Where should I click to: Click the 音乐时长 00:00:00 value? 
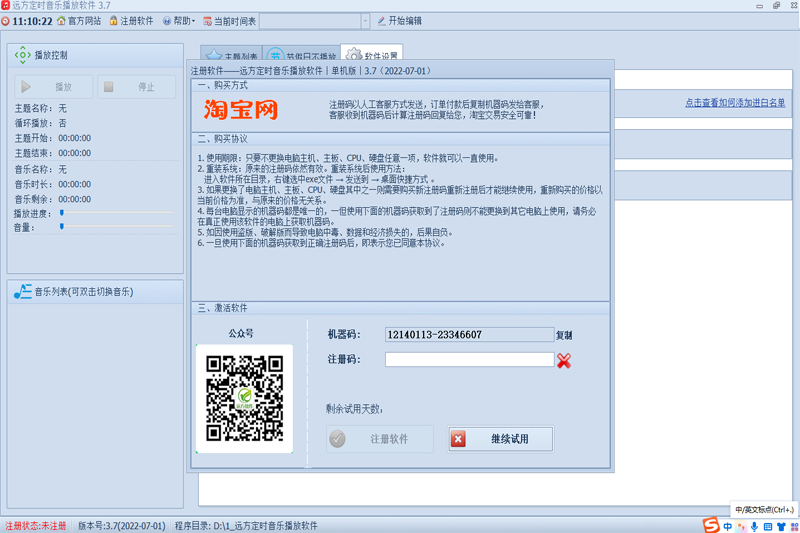[74, 184]
